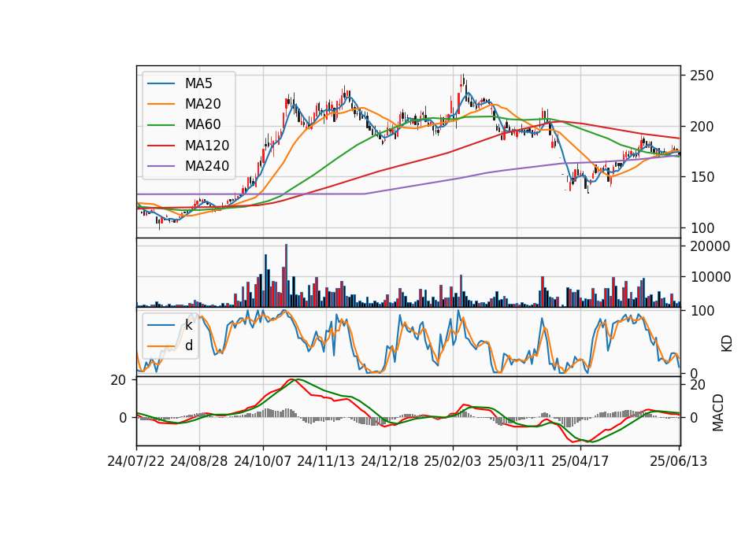The height and width of the screenshot is (543, 756).
Task: Click the 25/02/03 date label
Action: coord(453,461)
